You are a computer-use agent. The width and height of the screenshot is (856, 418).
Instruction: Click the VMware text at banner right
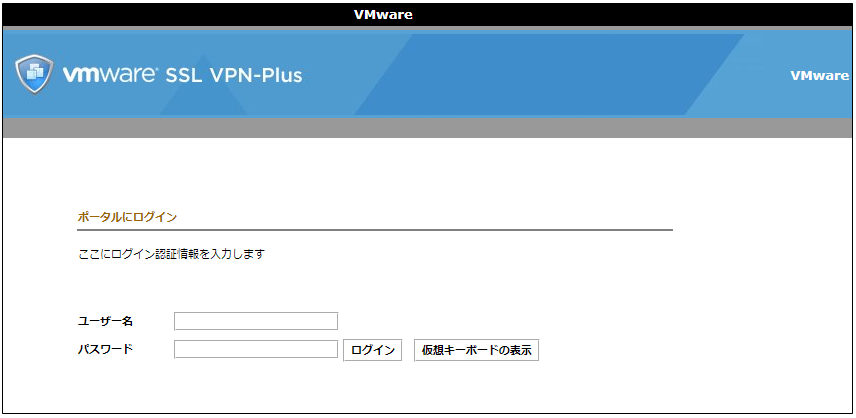[820, 76]
